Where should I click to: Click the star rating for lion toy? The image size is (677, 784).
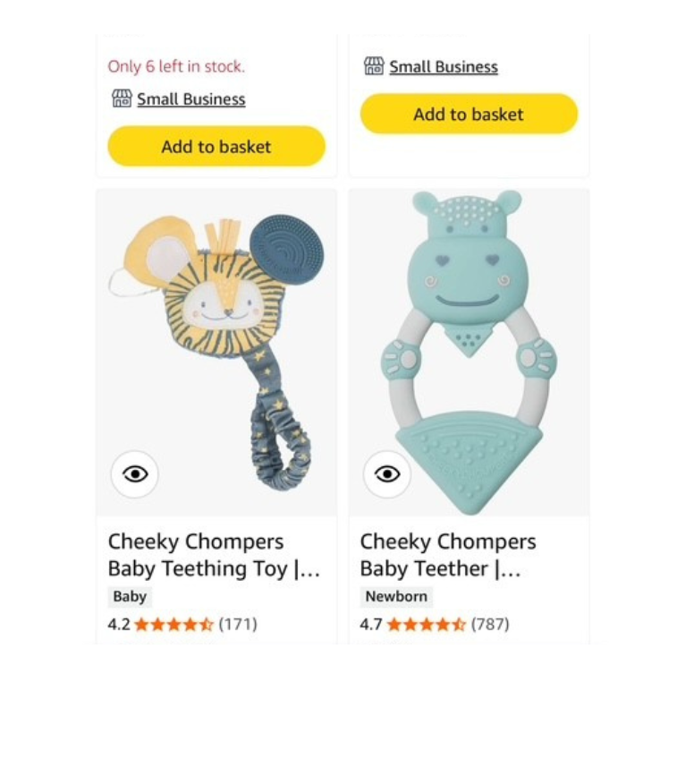click(x=173, y=625)
